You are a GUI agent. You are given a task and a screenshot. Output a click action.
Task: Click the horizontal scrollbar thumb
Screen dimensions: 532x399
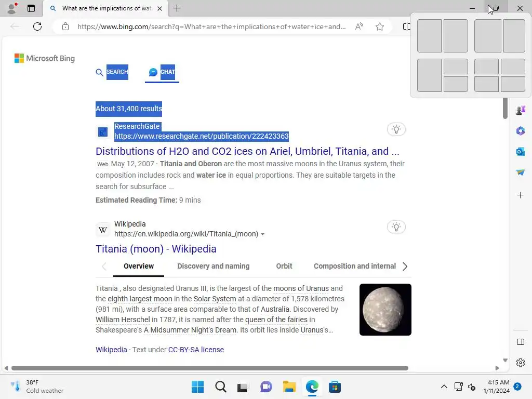[x=210, y=368]
